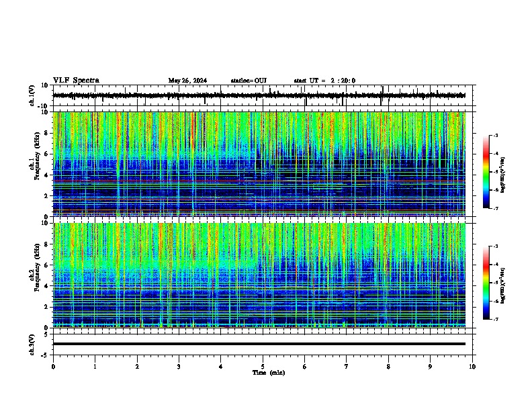Click the "6" tick on the Time axis
The image size is (532, 411).
(x=305, y=366)
